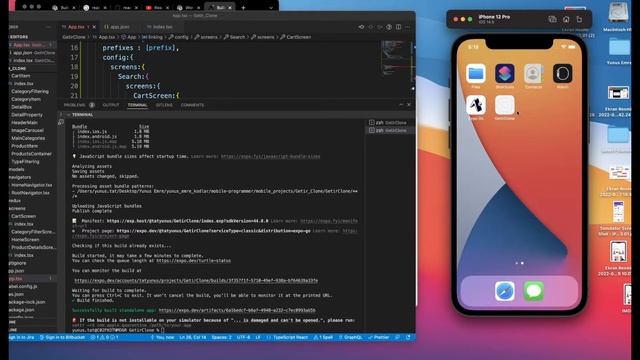This screenshot has height=360, width=640.
Task: Open Shortcuts app on simulator home screen
Action: [x=504, y=73]
